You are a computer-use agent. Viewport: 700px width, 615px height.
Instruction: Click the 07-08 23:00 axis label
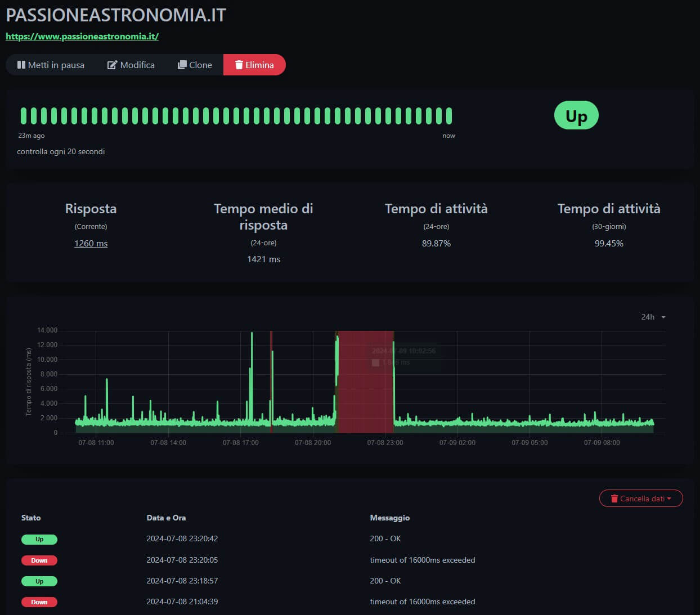pos(385,443)
